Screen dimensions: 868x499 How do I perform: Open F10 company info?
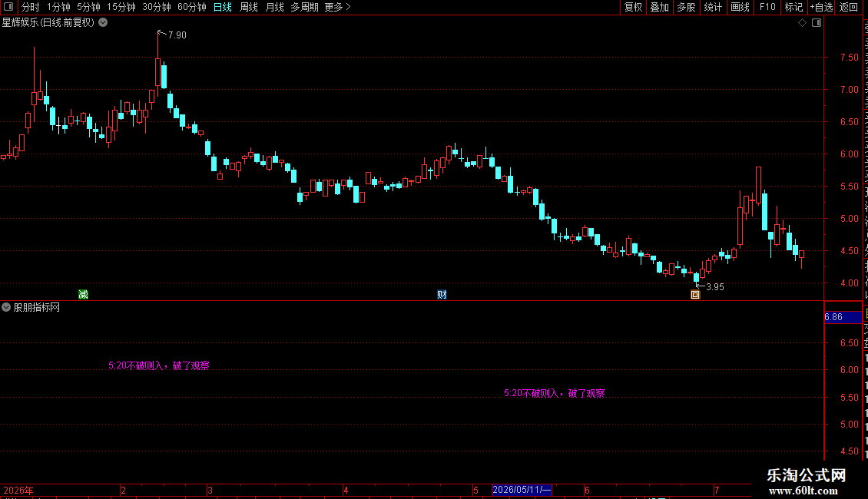tap(767, 7)
